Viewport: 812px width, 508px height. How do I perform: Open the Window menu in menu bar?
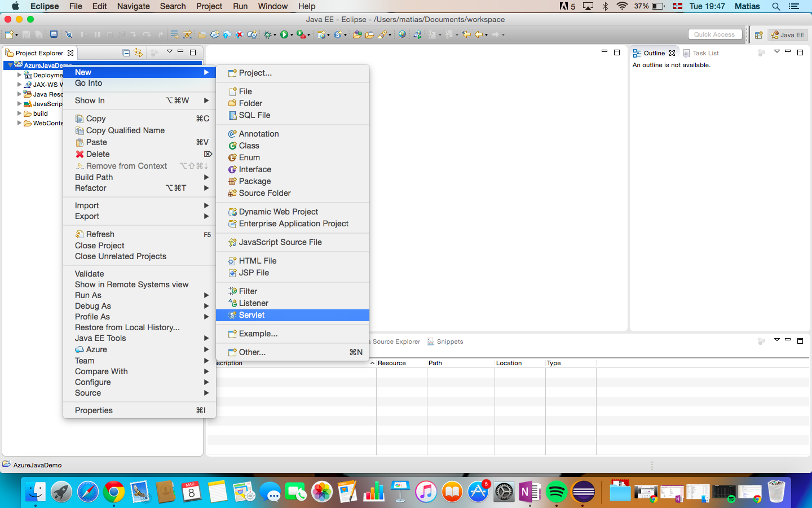(x=273, y=6)
